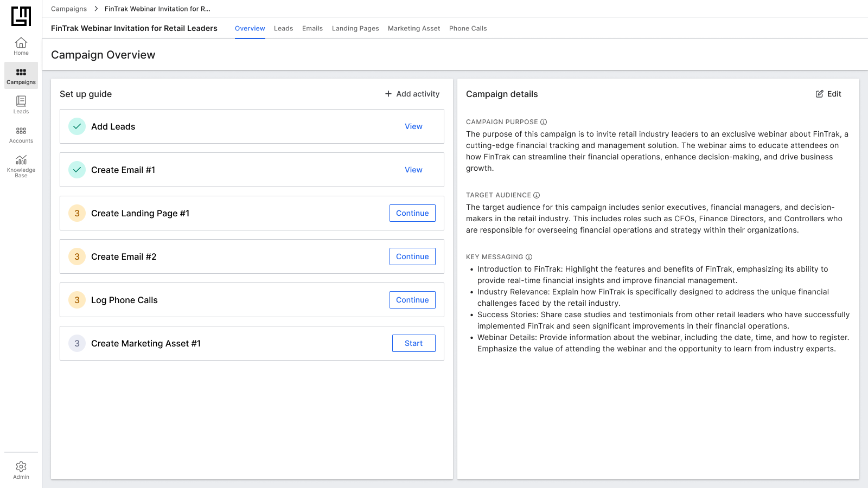The width and height of the screenshot is (868, 488).
Task: Click the green checkmark beside Add Leads
Action: [77, 126]
